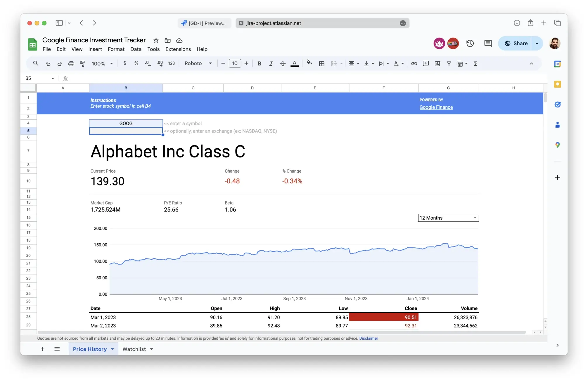Open version history clock icon
Image resolution: width=588 pixels, height=382 pixels.
pyautogui.click(x=470, y=43)
